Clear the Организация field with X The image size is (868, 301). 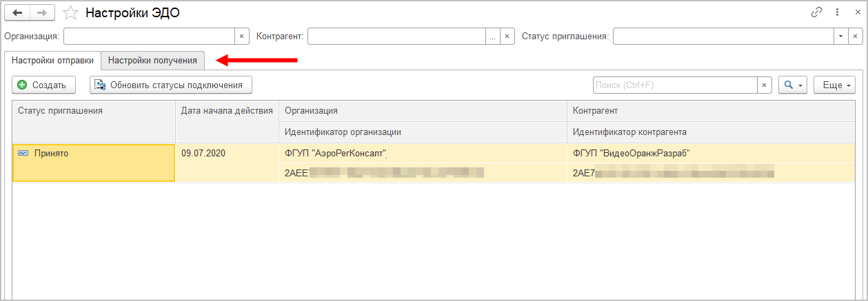[x=241, y=37]
